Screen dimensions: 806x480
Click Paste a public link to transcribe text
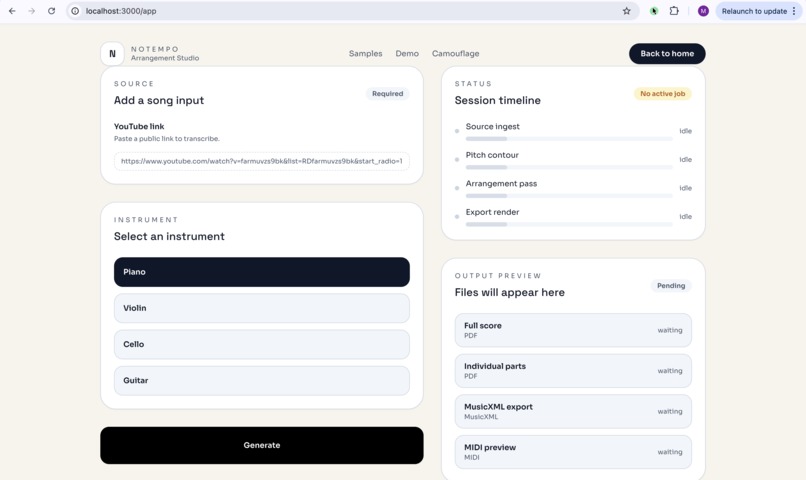click(x=167, y=139)
